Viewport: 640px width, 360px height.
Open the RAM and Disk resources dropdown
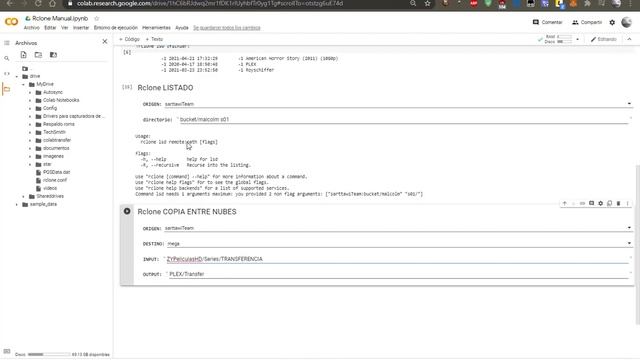tap(577, 39)
